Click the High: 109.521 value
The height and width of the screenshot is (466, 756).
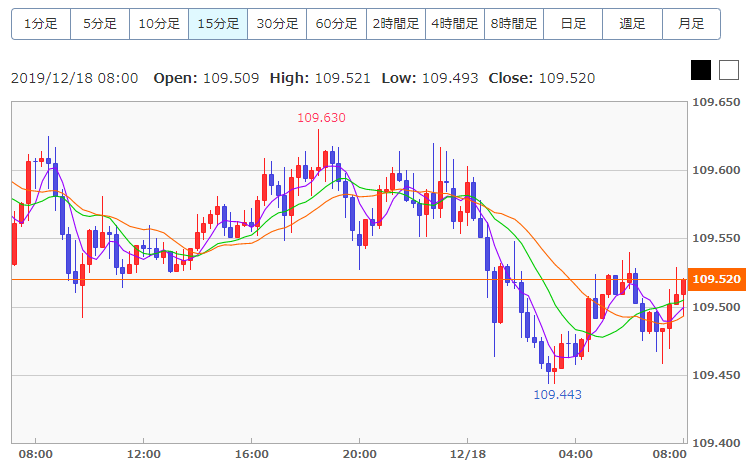[x=320, y=78]
